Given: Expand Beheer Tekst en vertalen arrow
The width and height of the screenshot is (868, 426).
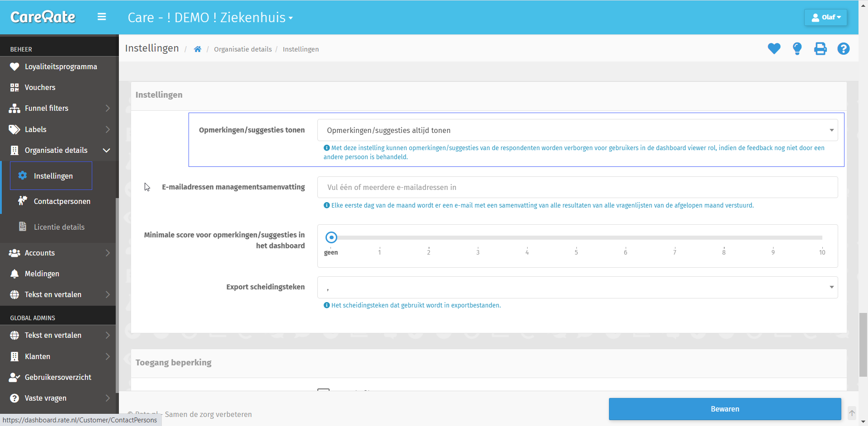Looking at the screenshot, I should [x=108, y=294].
